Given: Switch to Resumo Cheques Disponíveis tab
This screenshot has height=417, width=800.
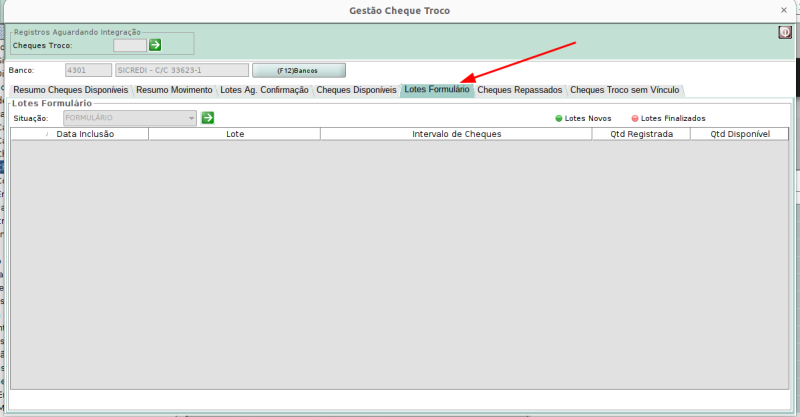Looking at the screenshot, I should tap(70, 90).
